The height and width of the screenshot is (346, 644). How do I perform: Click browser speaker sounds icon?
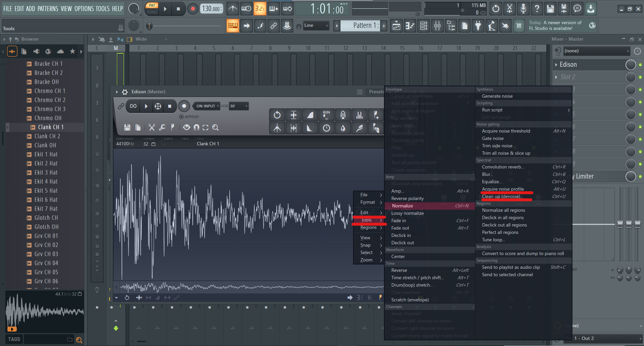pos(36,51)
